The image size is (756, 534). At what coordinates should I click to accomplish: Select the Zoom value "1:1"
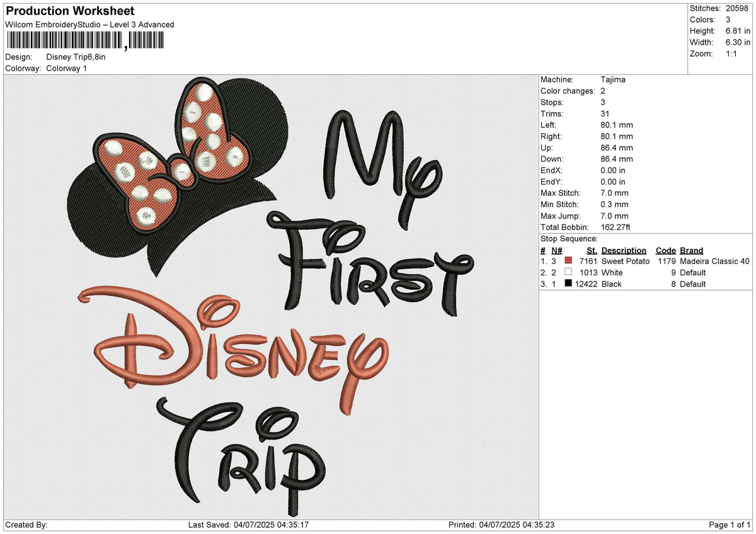[x=733, y=54]
